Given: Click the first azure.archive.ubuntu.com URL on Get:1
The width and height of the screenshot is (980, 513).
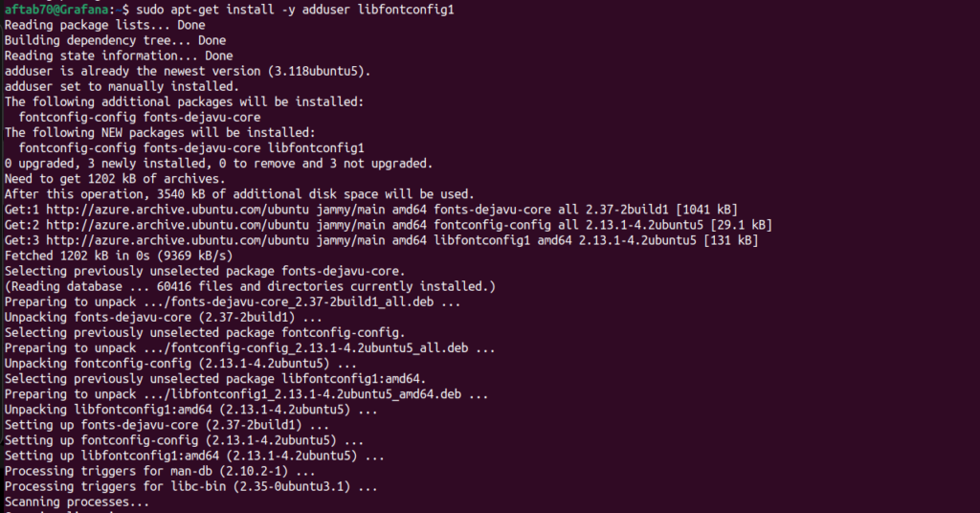Looking at the screenshot, I should 177,210.
